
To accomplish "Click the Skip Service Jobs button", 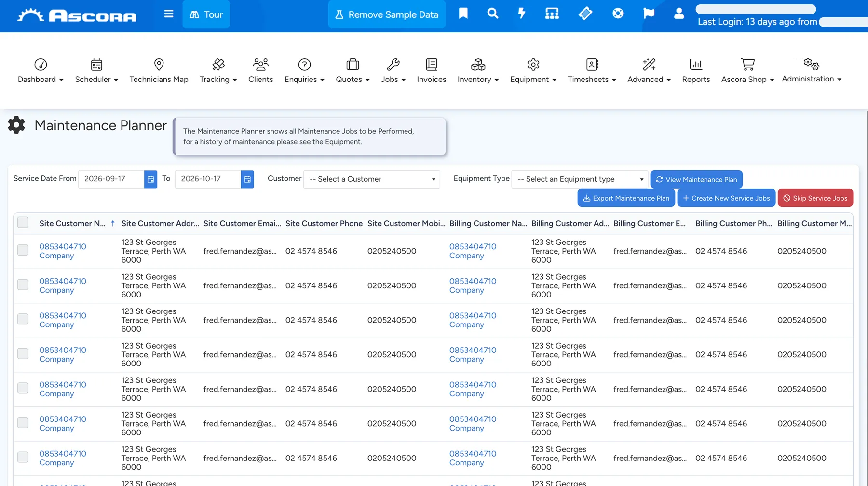I will [815, 198].
